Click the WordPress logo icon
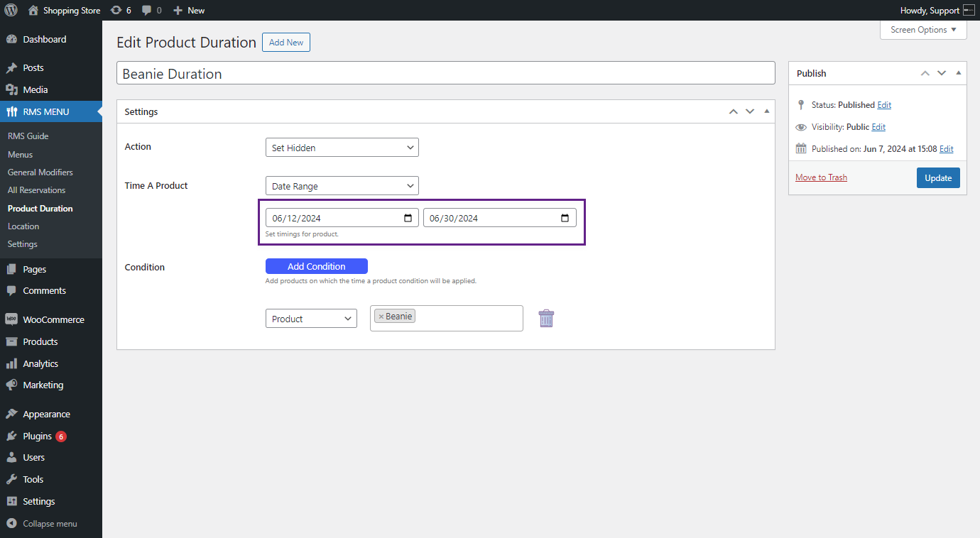The width and height of the screenshot is (980, 538). [x=11, y=11]
